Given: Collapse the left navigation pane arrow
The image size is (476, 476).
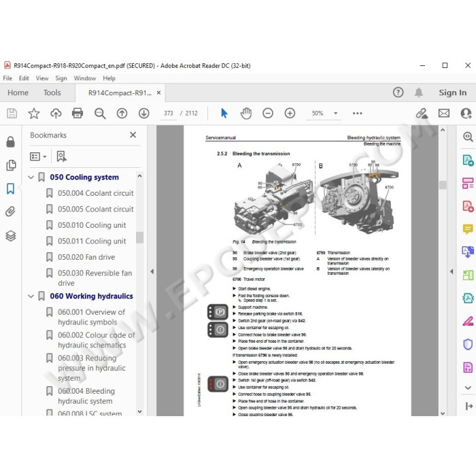Looking at the screenshot, I should coord(152,271).
